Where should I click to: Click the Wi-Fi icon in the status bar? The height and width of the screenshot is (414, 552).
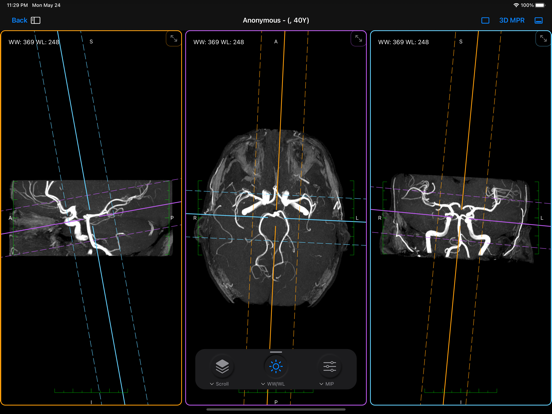[516, 5]
